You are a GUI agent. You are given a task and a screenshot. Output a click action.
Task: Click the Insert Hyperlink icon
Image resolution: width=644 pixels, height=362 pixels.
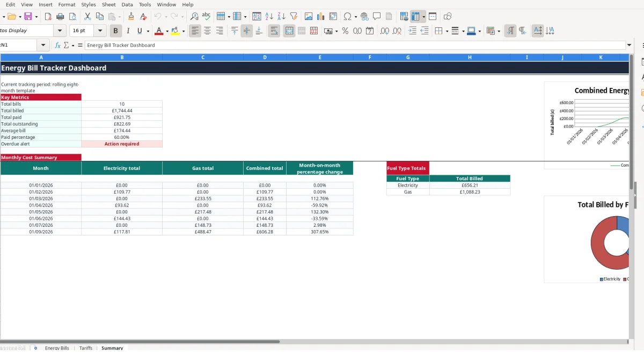click(x=364, y=17)
